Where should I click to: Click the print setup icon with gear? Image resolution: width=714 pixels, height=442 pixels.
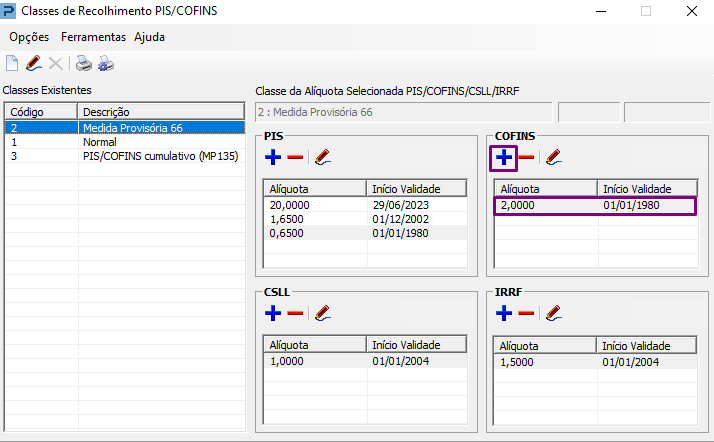(106, 63)
